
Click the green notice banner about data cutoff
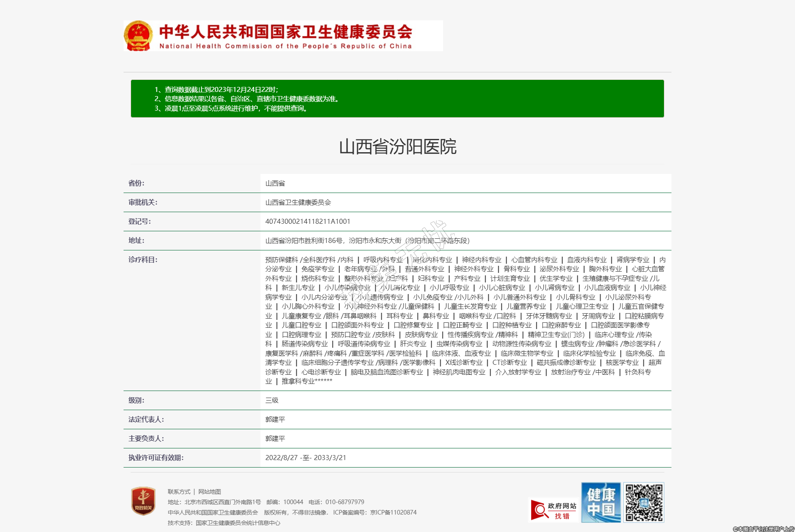click(x=397, y=99)
